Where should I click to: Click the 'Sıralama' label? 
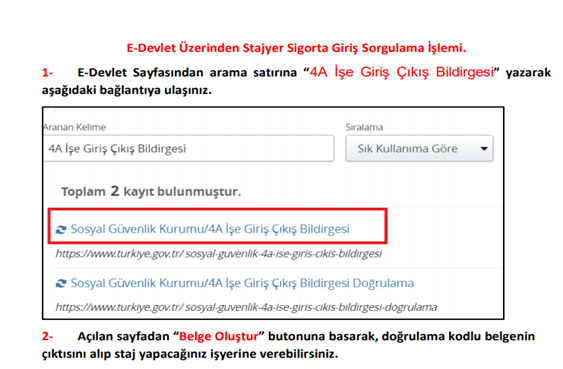click(x=364, y=127)
